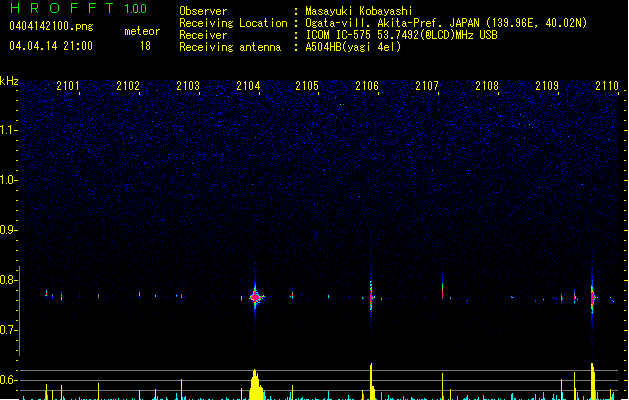Click the 2104 time marker
The width and height of the screenshot is (629, 400).
[248, 87]
